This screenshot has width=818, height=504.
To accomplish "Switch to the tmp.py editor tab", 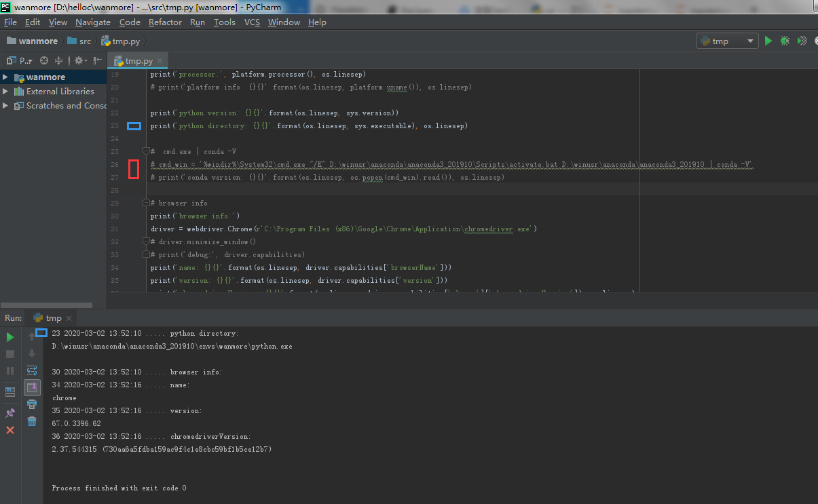I will point(134,60).
